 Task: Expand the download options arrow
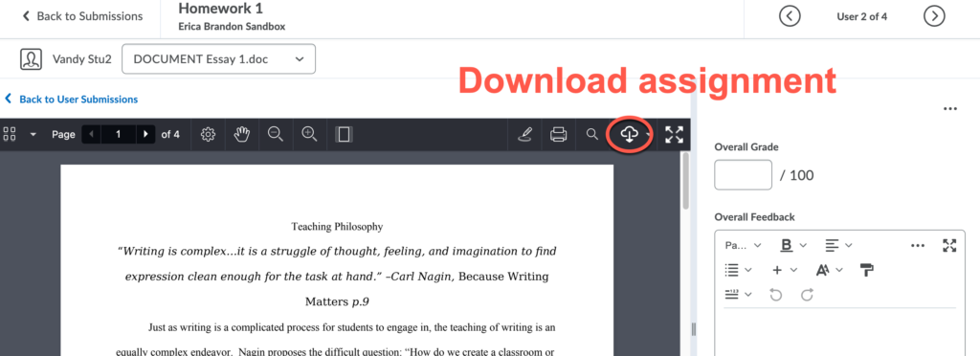pyautogui.click(x=649, y=134)
